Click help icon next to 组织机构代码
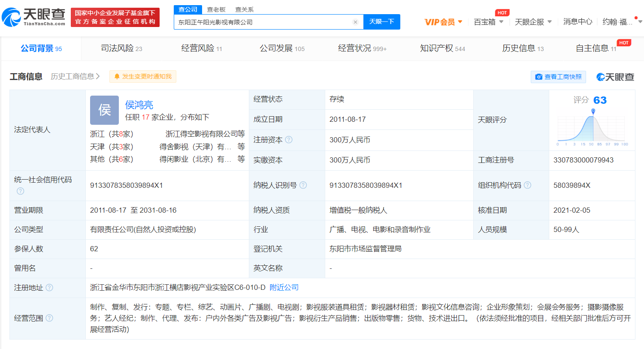 [527, 185]
